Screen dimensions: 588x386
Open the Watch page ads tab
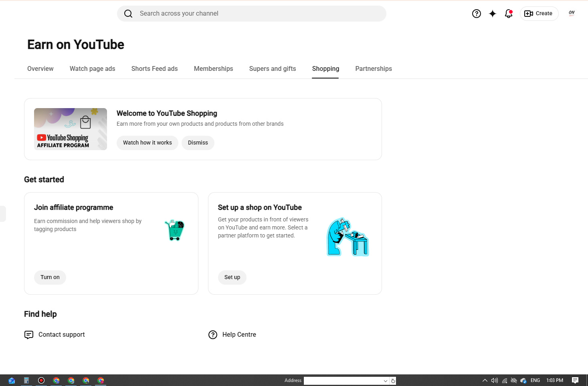(93, 69)
